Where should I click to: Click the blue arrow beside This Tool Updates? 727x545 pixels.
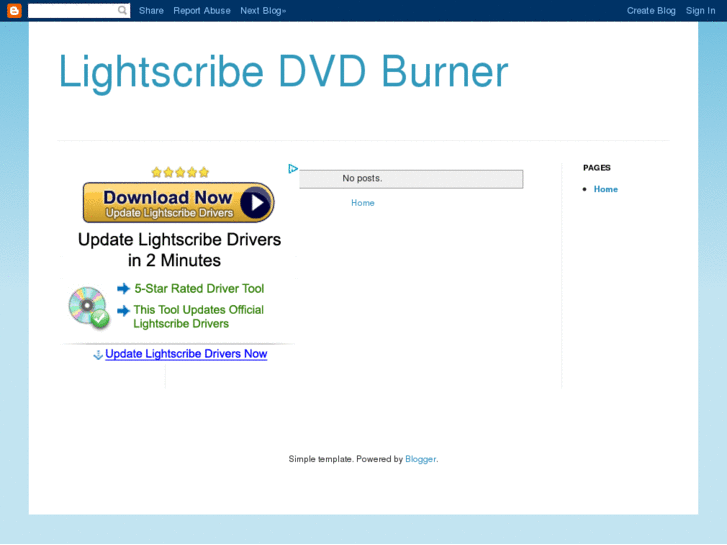[123, 310]
